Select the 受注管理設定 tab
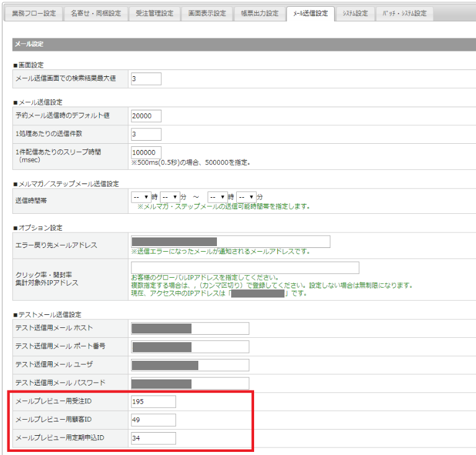This screenshot has height=455, width=476. (154, 14)
